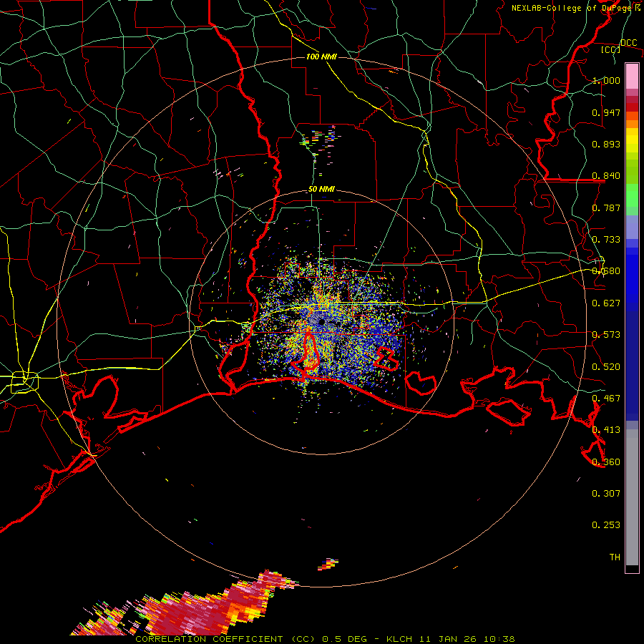Click the 0.893 color scale label
The width and height of the screenshot is (644, 644).
606,144
